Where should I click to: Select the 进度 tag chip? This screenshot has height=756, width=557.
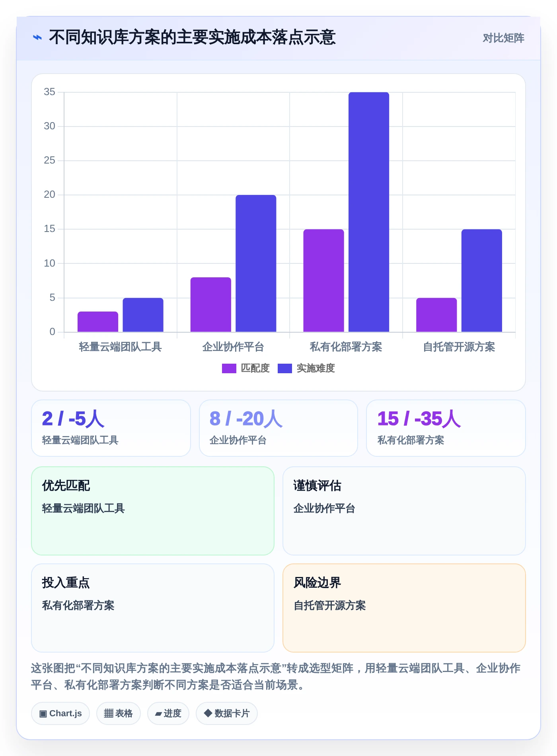168,713
